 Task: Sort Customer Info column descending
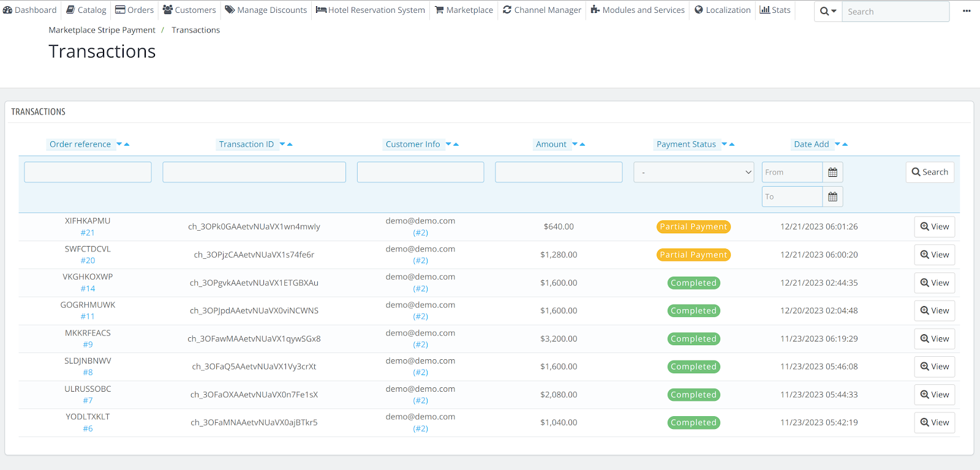pyautogui.click(x=448, y=144)
